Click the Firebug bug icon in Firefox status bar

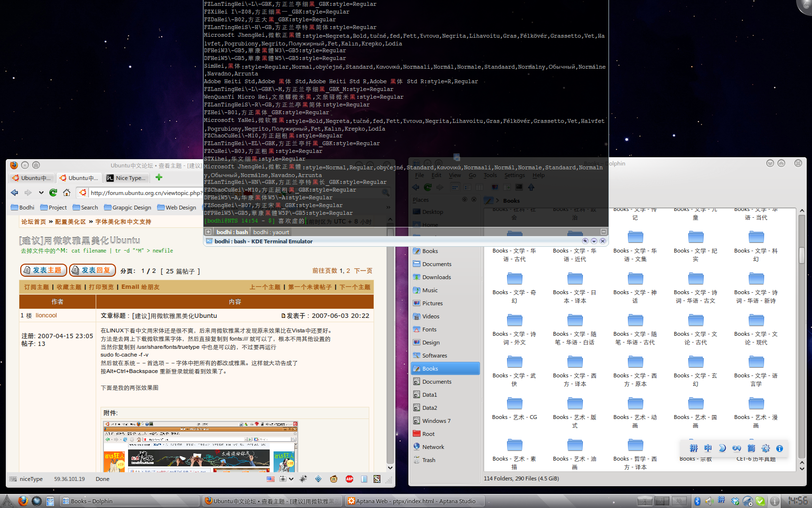click(x=303, y=479)
